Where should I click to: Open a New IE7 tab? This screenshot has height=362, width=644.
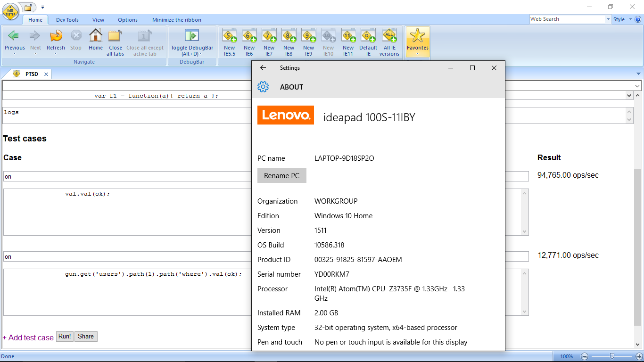coord(269,35)
